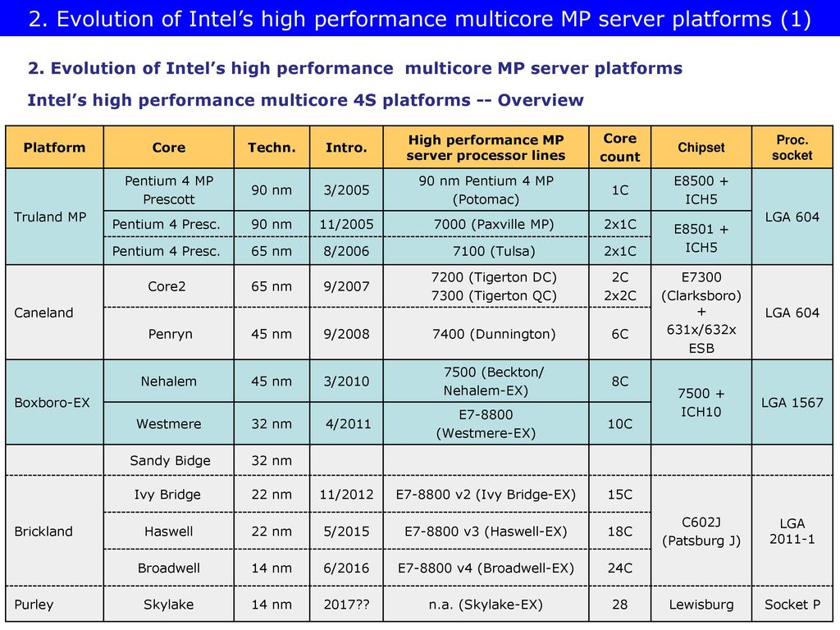Select the 'Truland MP' platform cell

click(x=55, y=217)
